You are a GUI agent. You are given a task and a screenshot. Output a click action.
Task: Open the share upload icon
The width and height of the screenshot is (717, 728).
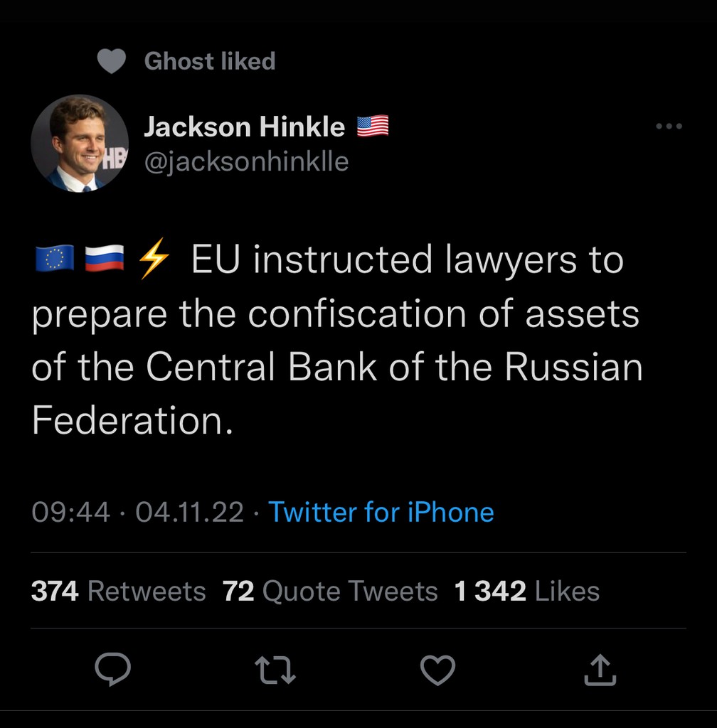[x=598, y=670]
